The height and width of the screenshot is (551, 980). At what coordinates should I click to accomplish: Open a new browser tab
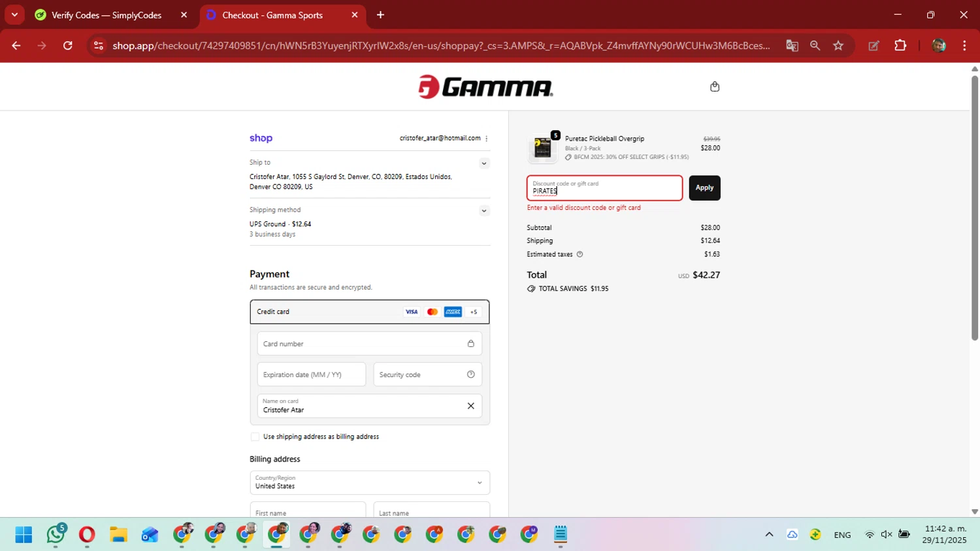tap(380, 15)
